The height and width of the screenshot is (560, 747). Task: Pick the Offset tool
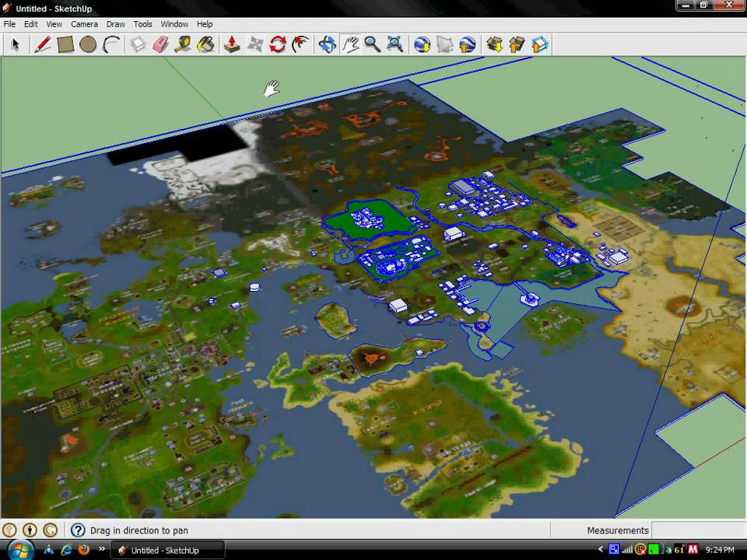[300, 45]
